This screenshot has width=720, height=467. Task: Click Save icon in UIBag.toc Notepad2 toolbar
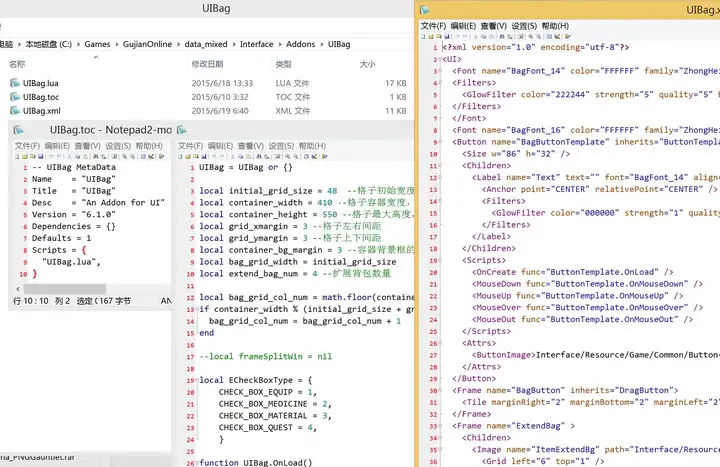point(40,157)
